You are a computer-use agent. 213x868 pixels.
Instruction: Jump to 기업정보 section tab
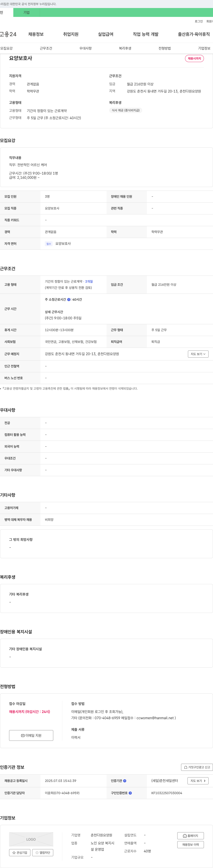click(204, 48)
